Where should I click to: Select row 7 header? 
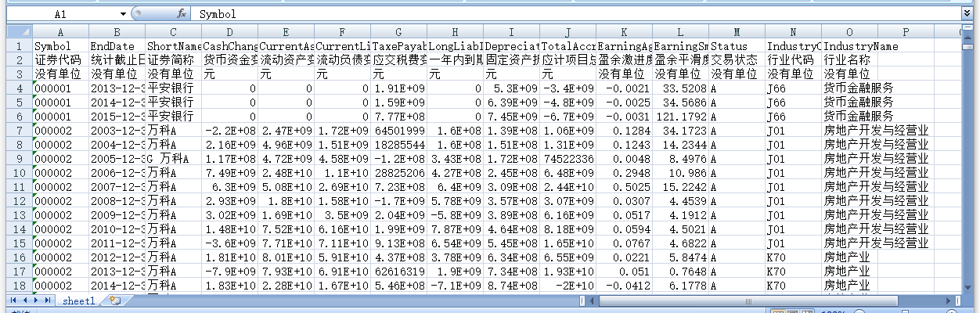click(x=19, y=131)
